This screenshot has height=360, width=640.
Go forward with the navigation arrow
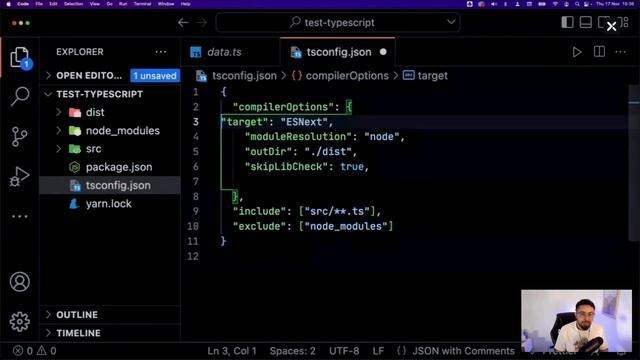pos(201,22)
